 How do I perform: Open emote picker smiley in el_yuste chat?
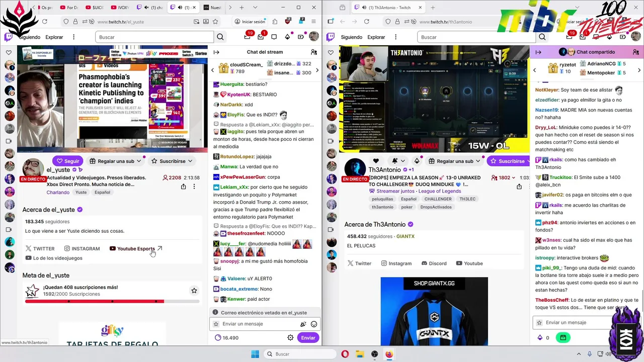click(x=314, y=324)
